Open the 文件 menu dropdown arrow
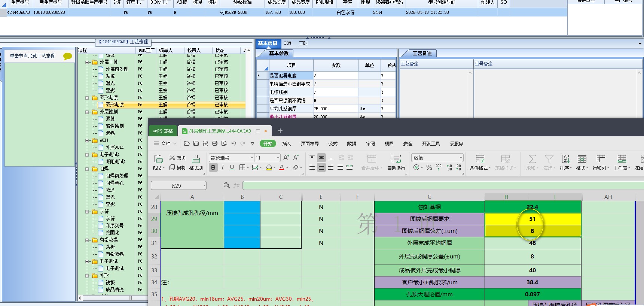The height and width of the screenshot is (306, 644). point(175,143)
